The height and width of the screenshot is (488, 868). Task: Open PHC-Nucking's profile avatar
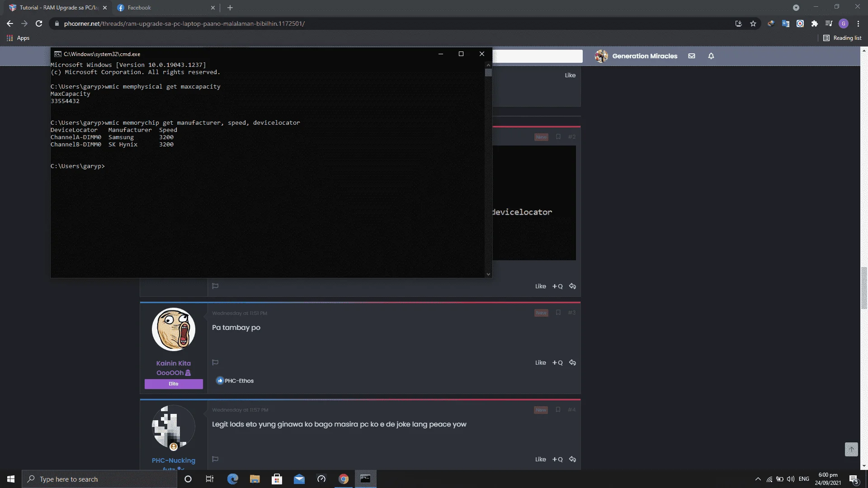coord(174,427)
